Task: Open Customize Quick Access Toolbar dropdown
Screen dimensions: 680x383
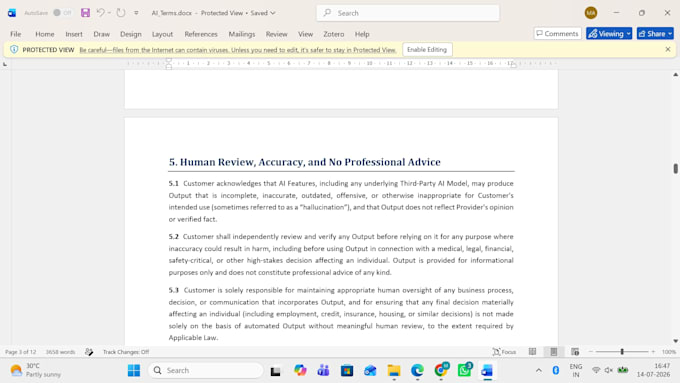Action: coord(136,13)
